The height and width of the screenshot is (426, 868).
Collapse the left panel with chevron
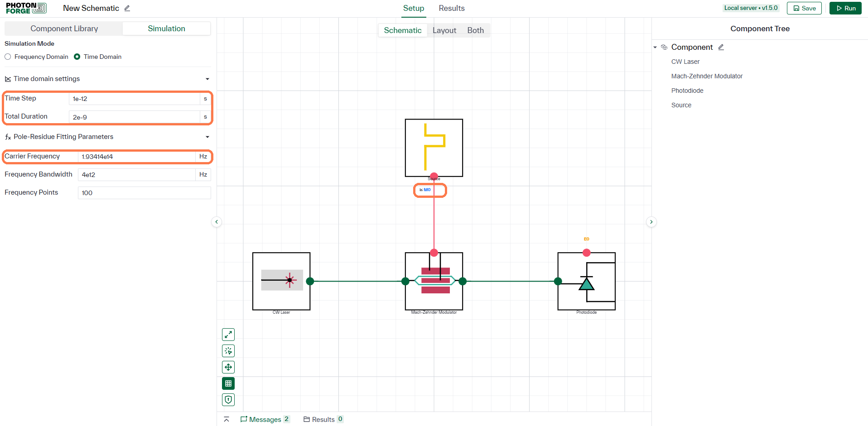217,222
